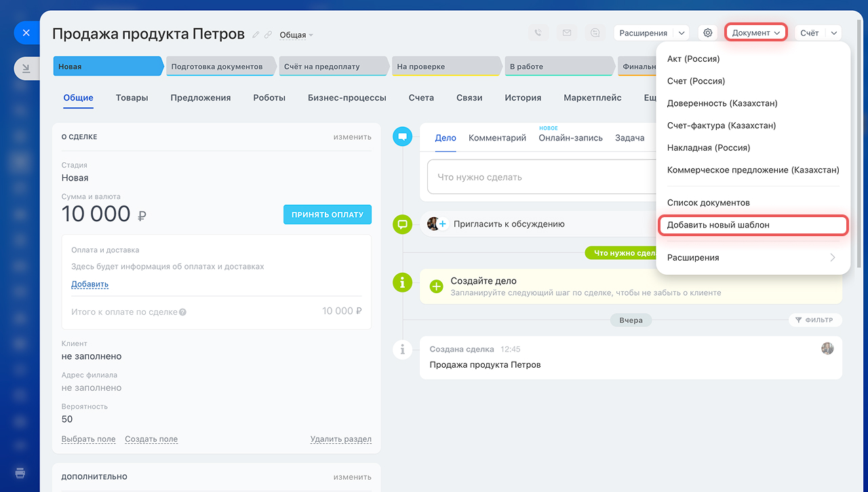Click the minimize slider arrow icon on the left
Image resolution: width=868 pixels, height=492 pixels.
pyautogui.click(x=26, y=68)
